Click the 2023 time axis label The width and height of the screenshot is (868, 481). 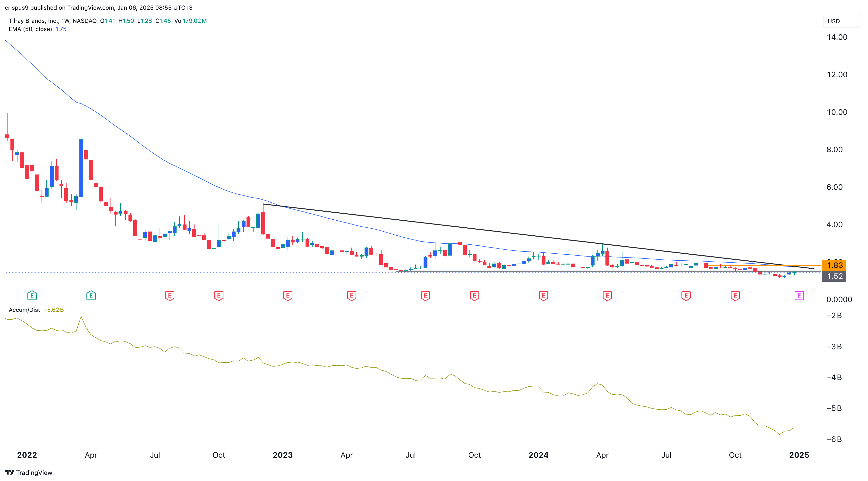pos(283,455)
